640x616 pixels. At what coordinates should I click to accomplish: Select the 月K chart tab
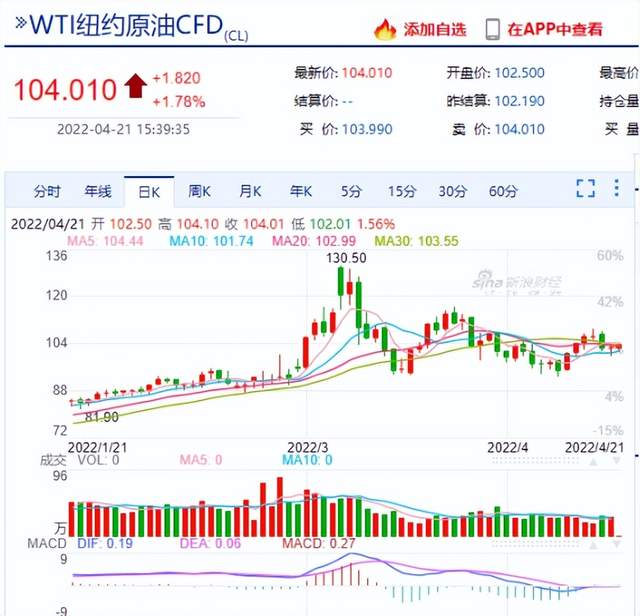pos(250,191)
